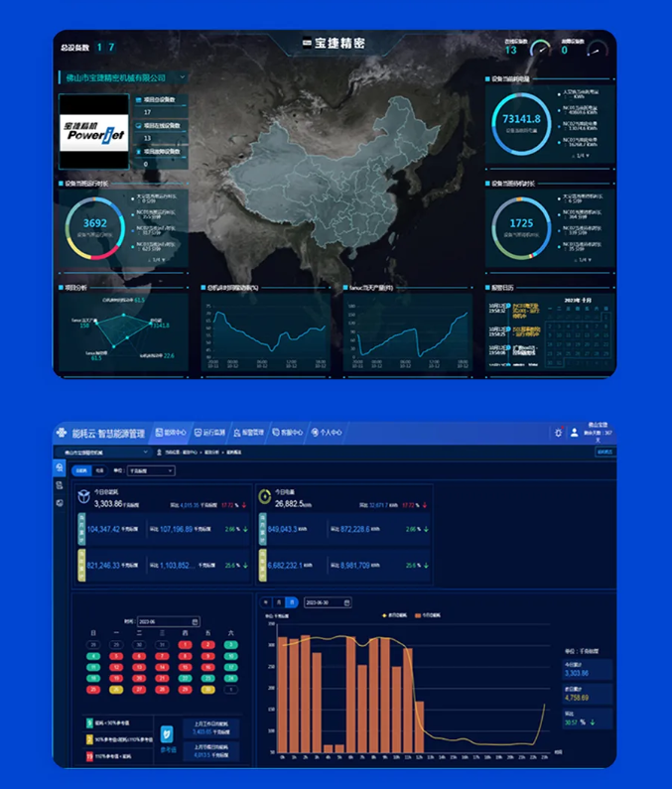Screen dimensions: 672x789
Task: Go to the 个人中心 section
Action: coord(326,433)
